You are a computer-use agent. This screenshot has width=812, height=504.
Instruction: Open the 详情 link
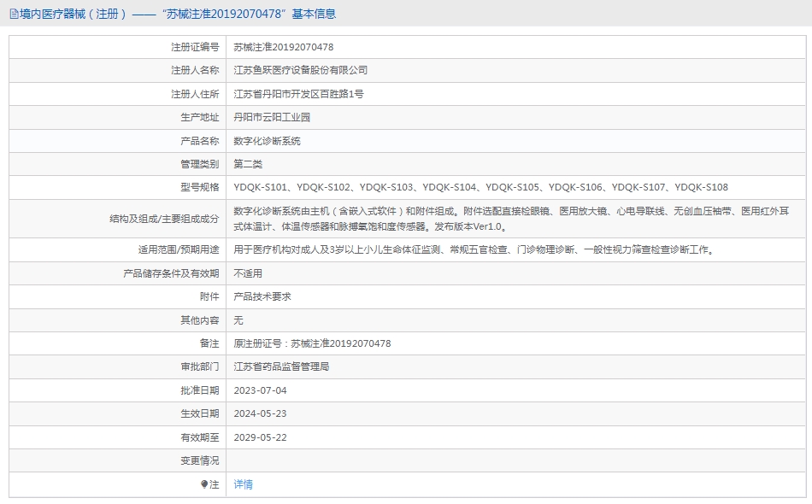(x=244, y=484)
